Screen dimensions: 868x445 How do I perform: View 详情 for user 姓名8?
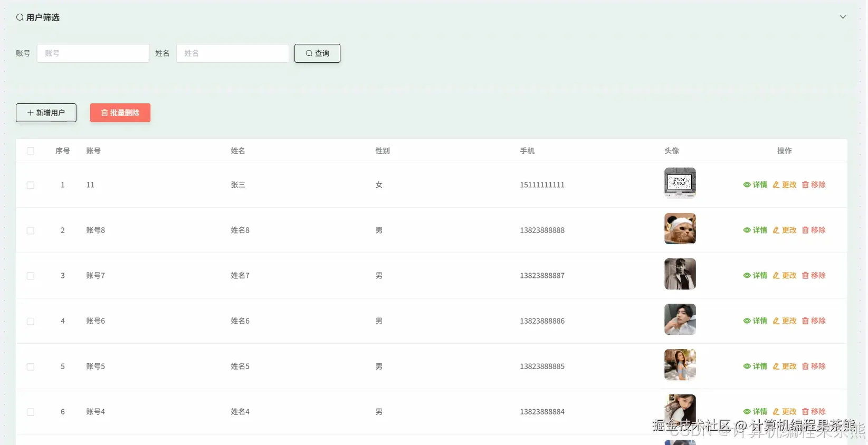pyautogui.click(x=755, y=230)
